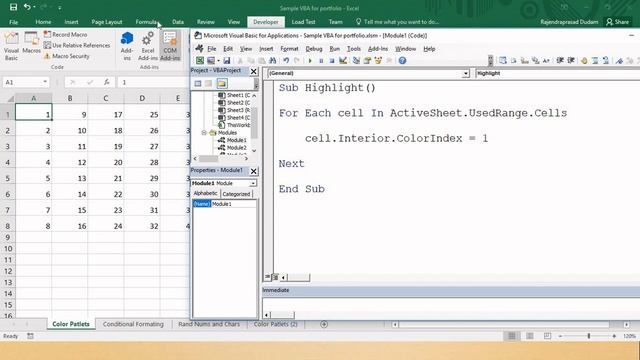Click View Code icon in Project panel
Screen dimensions: 640x360
198,84
